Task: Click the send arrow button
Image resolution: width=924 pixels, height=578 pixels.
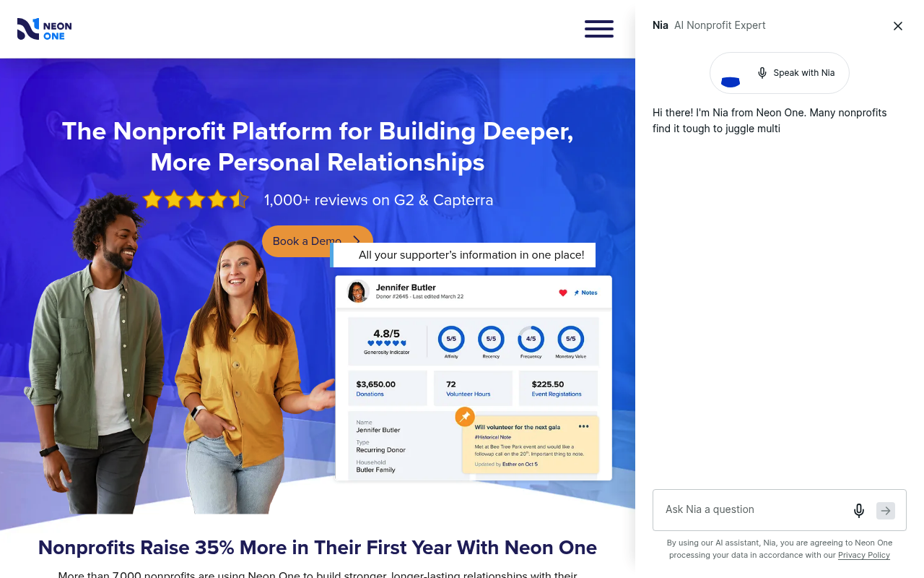Action: [886, 511]
